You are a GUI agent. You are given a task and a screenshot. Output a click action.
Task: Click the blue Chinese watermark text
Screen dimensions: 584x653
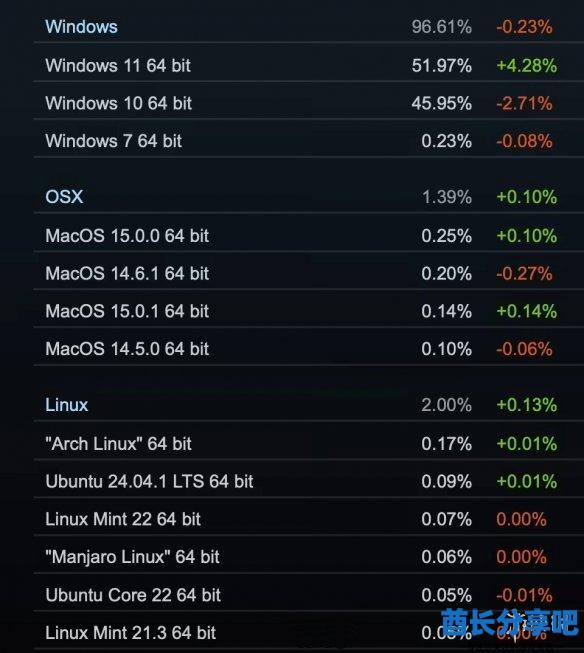click(x=510, y=623)
